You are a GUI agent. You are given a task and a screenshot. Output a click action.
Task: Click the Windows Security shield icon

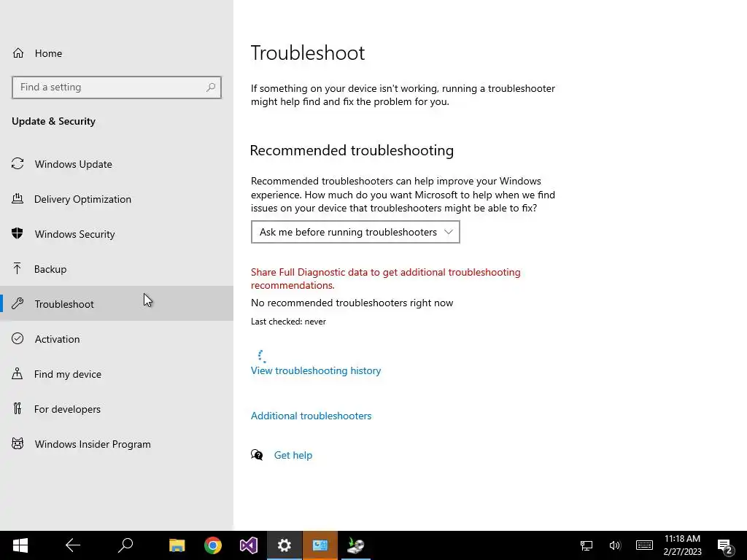pos(18,233)
